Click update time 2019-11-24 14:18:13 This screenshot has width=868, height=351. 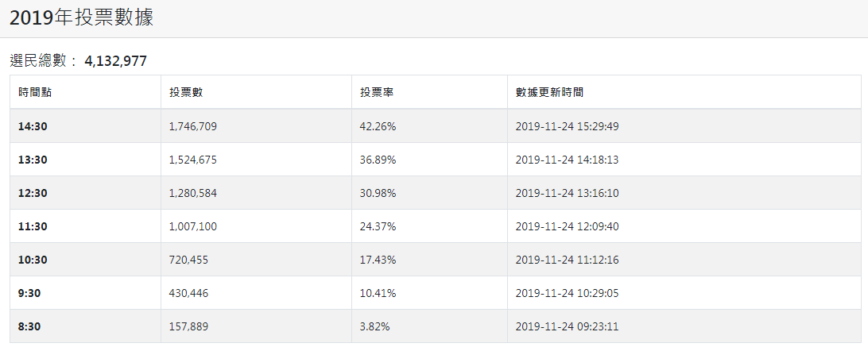point(567,160)
